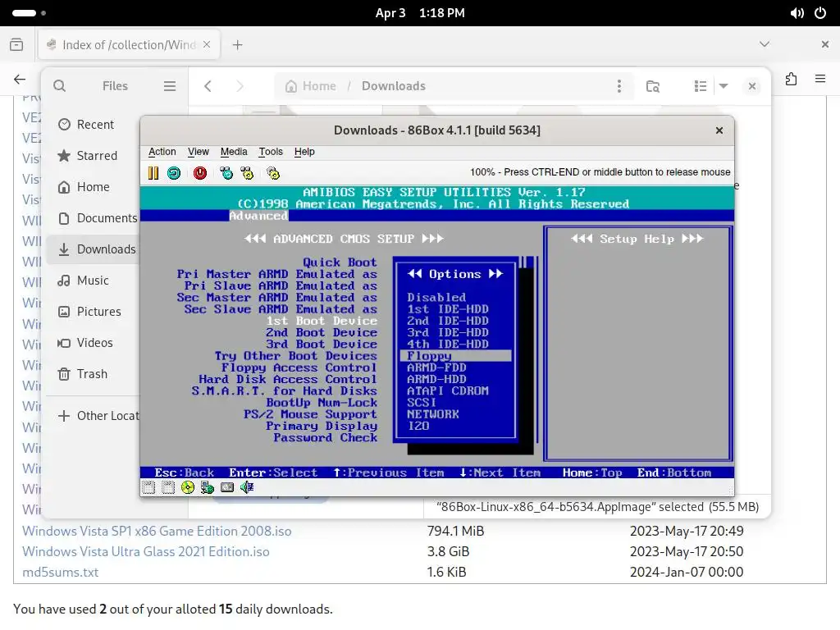Click second floppy drive icon in 86Box status bar
This screenshot has width=840, height=630.
(168, 487)
